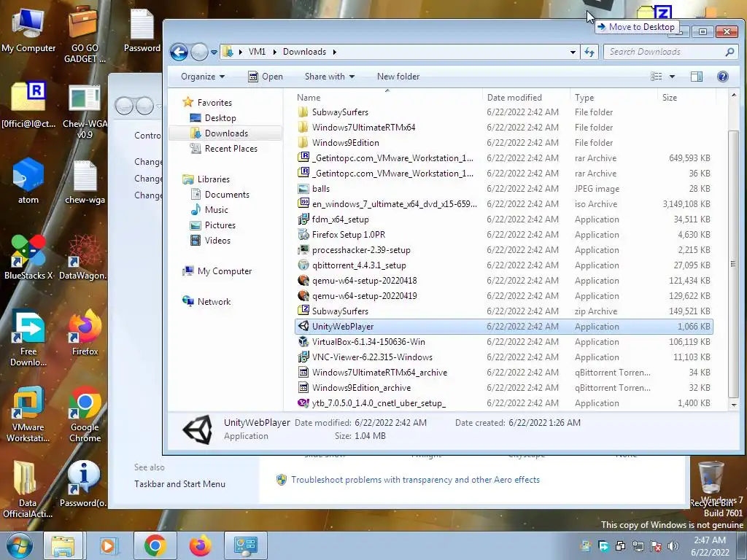Open recent pages history dropdown arrow
Screen dimensions: 747x560
point(214,52)
